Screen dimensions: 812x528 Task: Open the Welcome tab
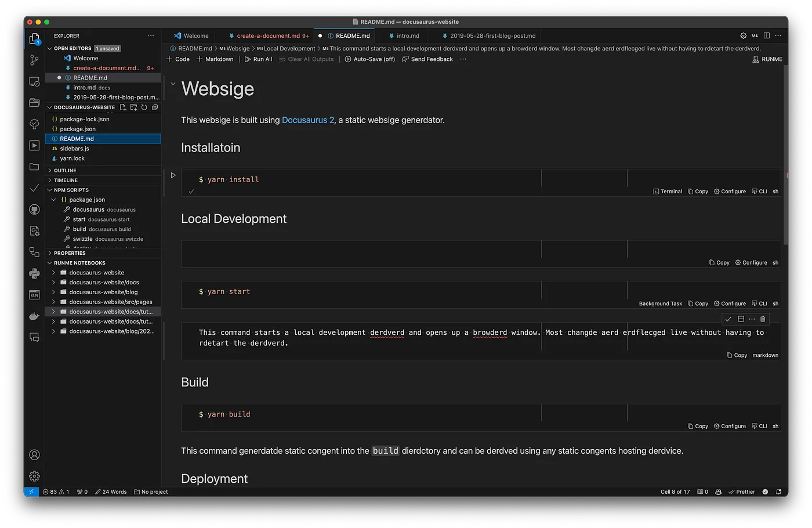click(193, 35)
